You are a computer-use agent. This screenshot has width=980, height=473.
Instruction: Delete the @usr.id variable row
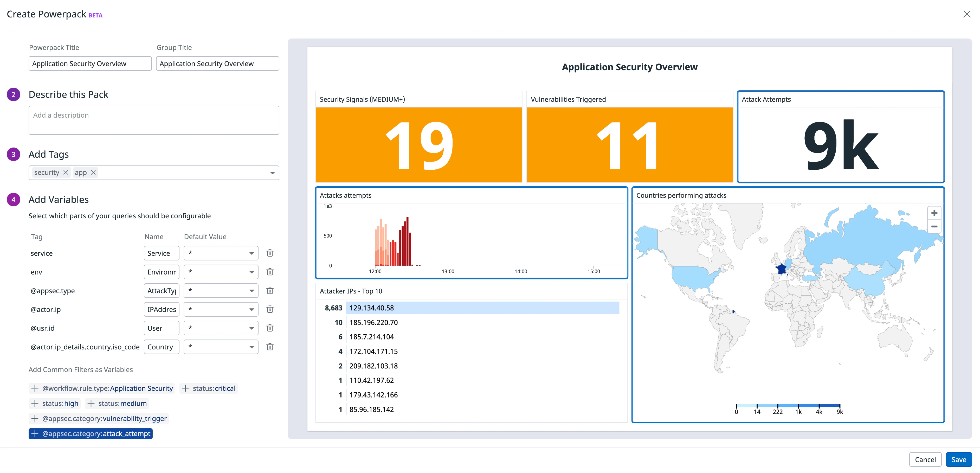coord(270,328)
